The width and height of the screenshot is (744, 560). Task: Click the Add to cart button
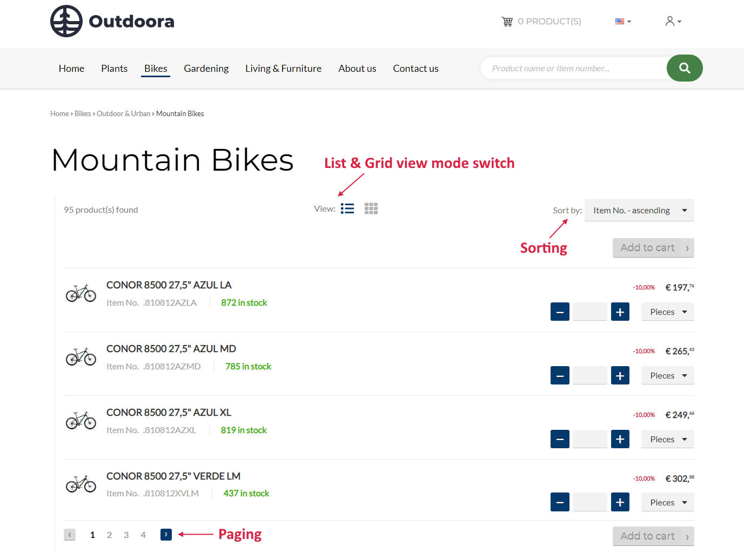click(x=653, y=247)
